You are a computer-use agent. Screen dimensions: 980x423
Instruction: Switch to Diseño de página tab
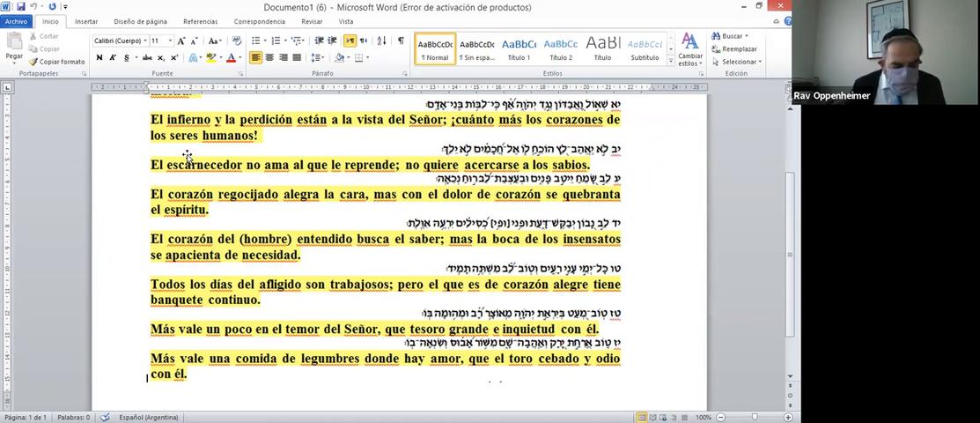click(141, 21)
